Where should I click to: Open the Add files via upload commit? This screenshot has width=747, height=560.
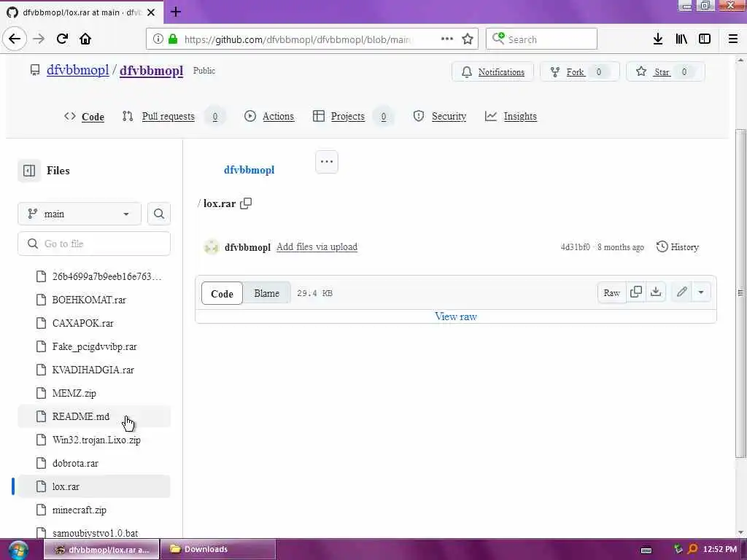(x=317, y=247)
